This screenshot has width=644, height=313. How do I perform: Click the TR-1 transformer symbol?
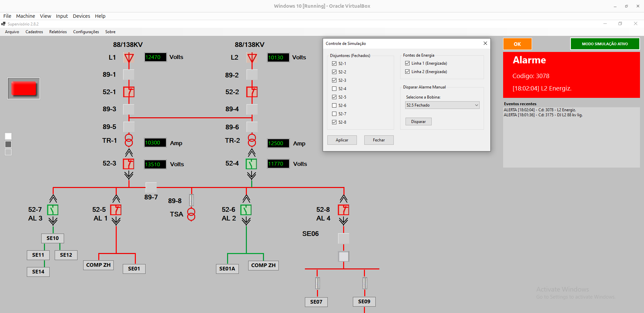coord(129,140)
